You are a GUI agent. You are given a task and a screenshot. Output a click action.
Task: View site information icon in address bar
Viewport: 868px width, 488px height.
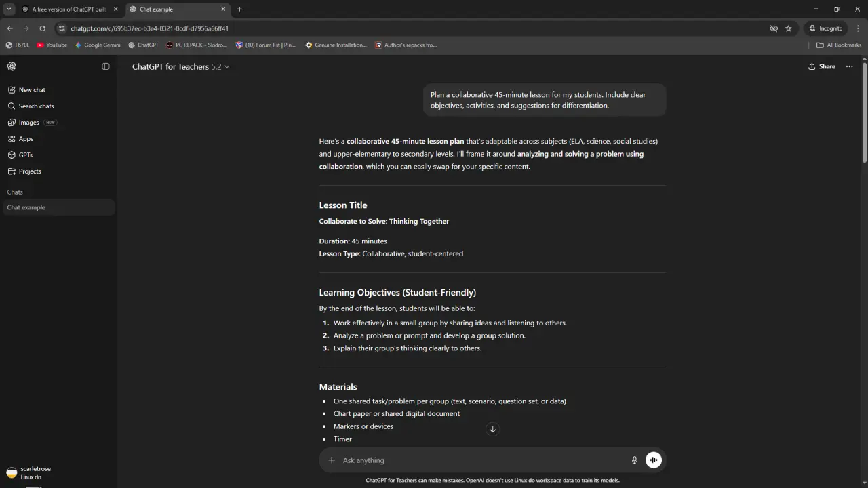click(62, 28)
